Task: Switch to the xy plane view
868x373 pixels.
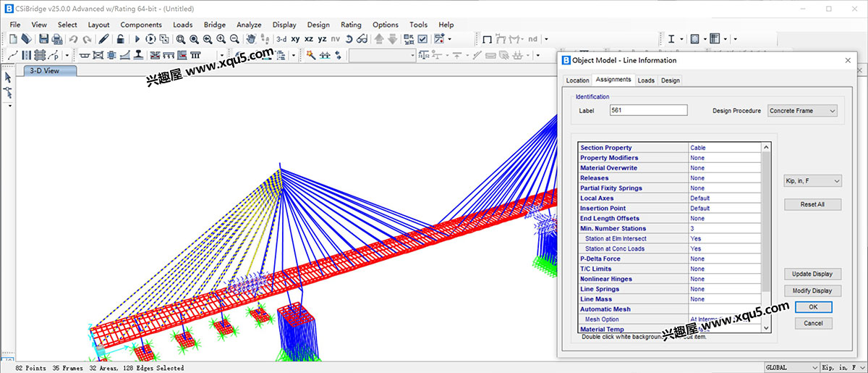Action: click(x=295, y=39)
